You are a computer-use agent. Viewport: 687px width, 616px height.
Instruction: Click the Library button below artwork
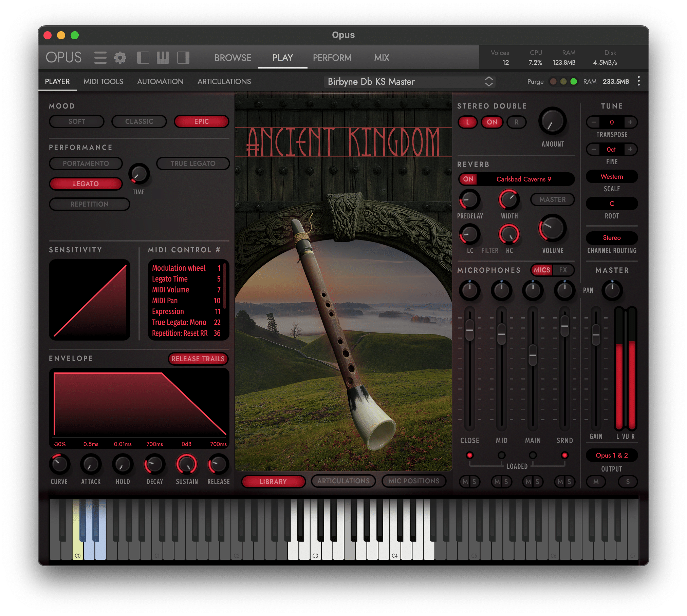[x=273, y=481]
